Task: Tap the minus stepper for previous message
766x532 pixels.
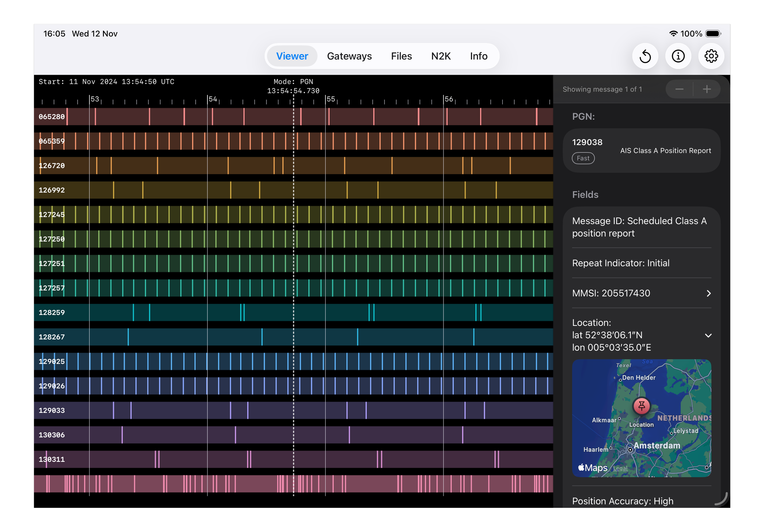Action: point(679,89)
